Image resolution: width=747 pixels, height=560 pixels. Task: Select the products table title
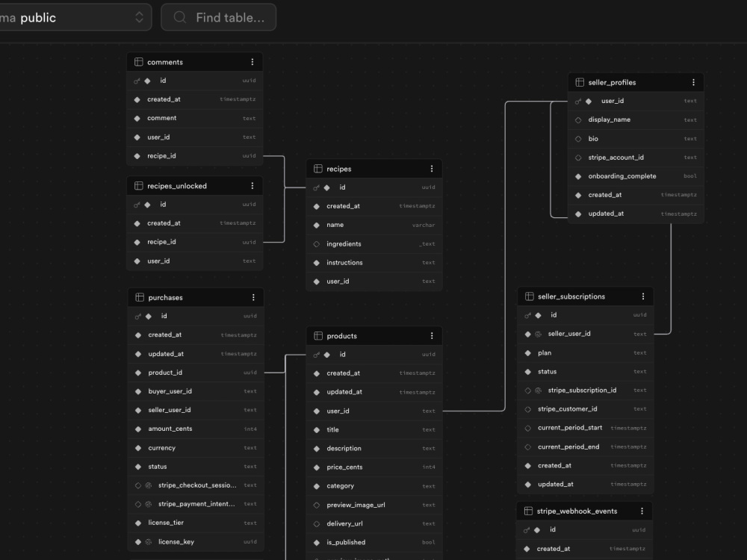click(341, 336)
